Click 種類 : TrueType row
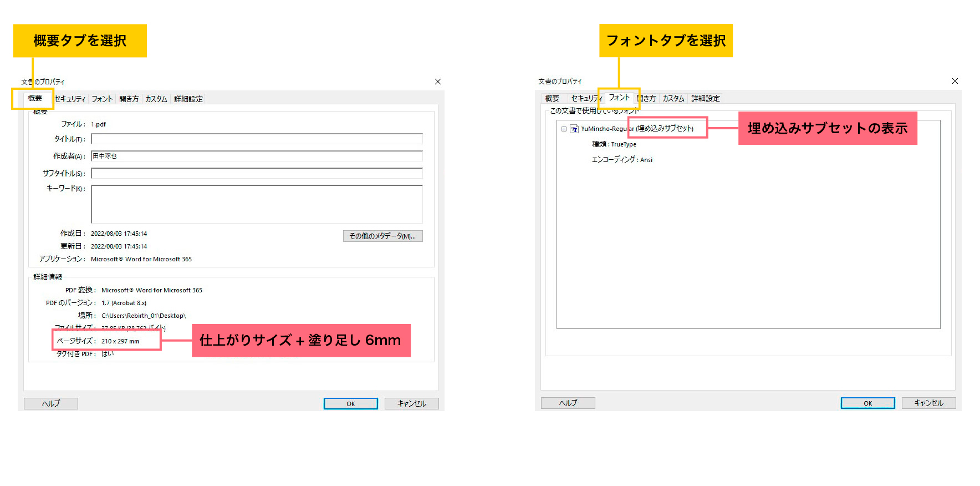The image size is (980, 486). pyautogui.click(x=614, y=144)
